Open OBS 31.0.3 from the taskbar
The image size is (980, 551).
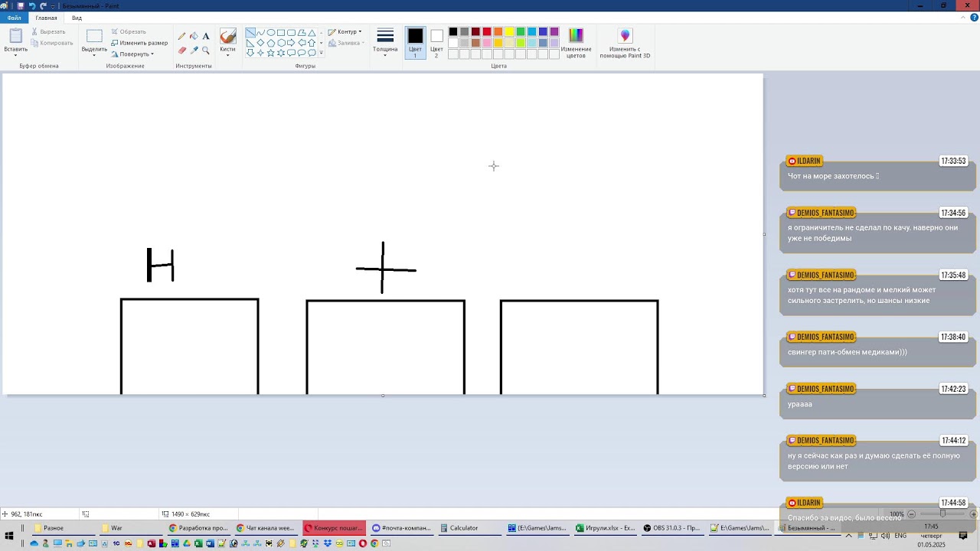[671, 528]
